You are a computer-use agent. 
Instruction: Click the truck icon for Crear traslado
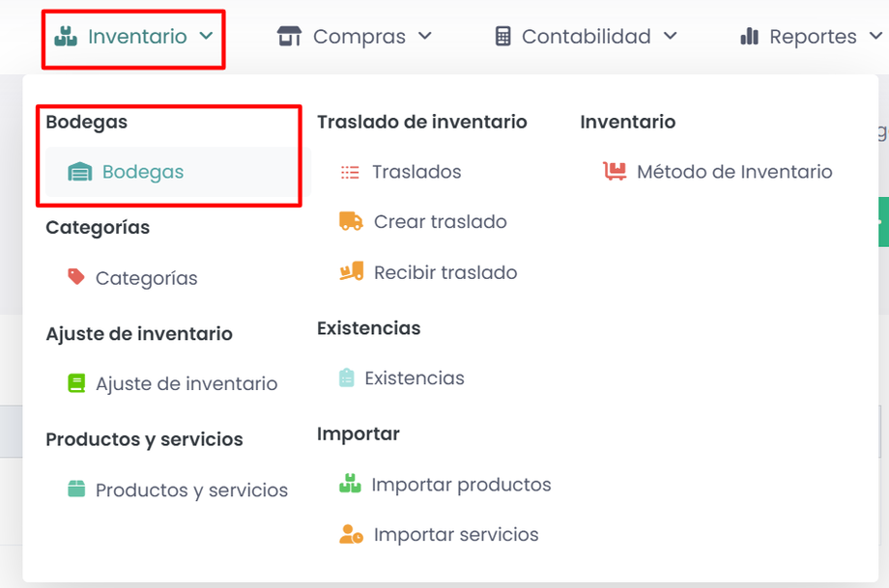351,221
